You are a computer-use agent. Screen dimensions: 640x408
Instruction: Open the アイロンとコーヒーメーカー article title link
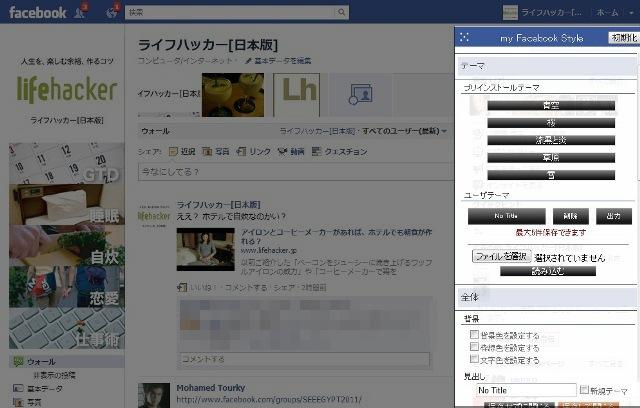[x=336, y=236]
